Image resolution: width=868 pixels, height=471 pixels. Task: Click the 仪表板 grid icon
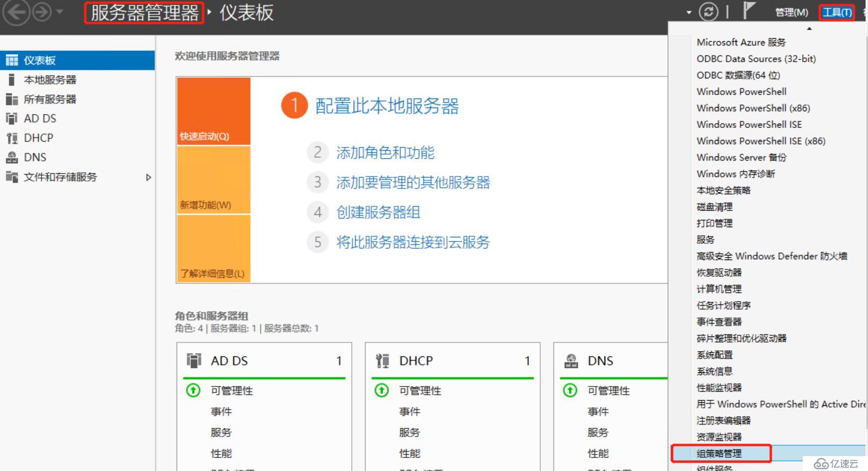click(12, 60)
